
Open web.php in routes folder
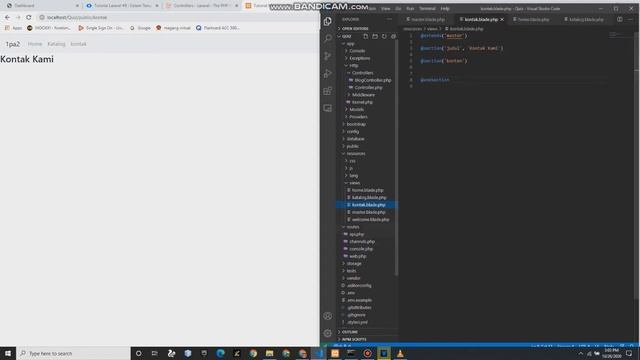coord(358,256)
